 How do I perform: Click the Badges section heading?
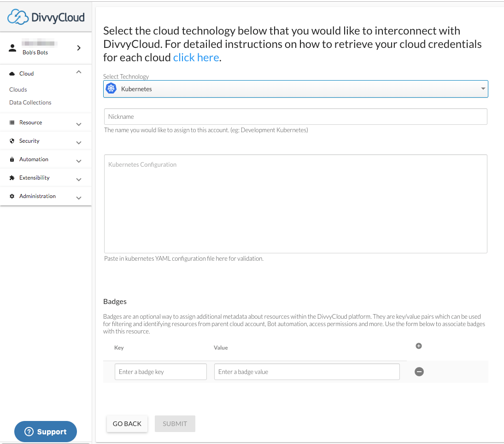click(x=115, y=301)
